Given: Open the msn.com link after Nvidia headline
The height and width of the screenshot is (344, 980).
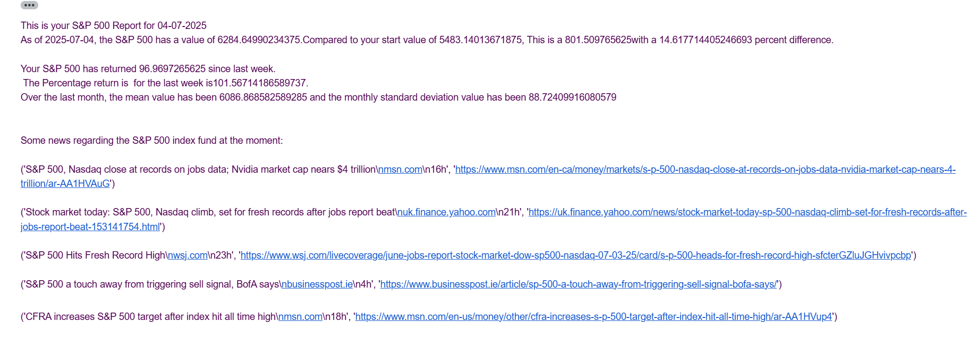Looking at the screenshot, I should click(x=401, y=169).
